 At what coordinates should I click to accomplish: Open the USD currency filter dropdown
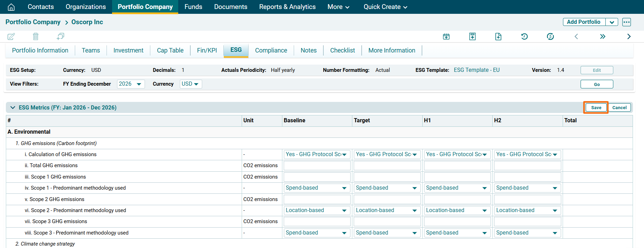pyautogui.click(x=190, y=84)
